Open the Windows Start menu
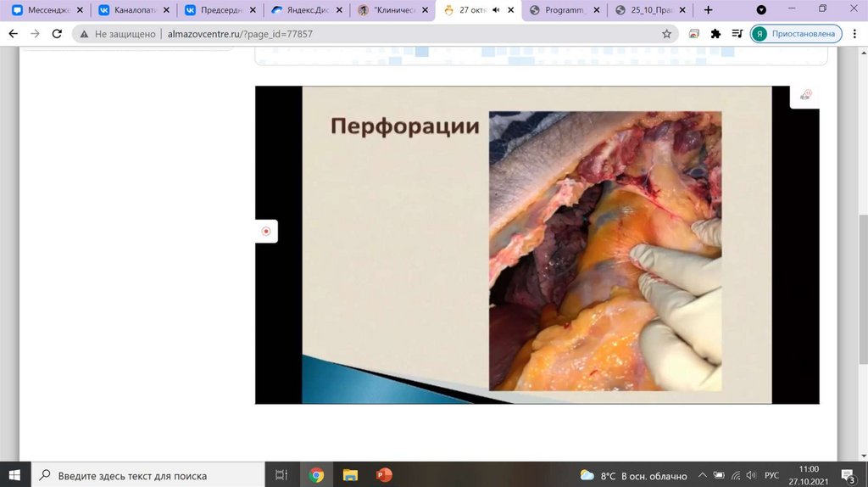Image resolution: width=868 pixels, height=487 pixels. 15,475
